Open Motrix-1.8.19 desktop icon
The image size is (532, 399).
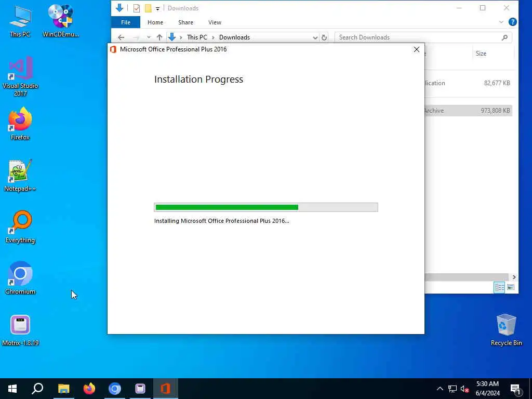pyautogui.click(x=20, y=330)
